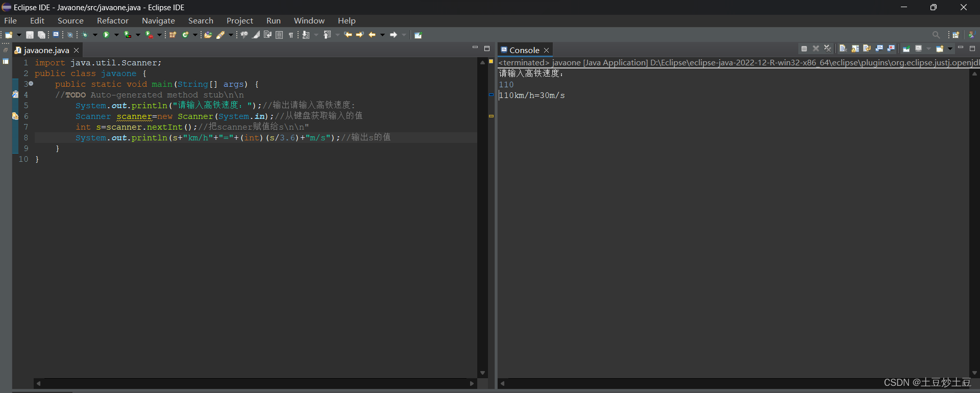Expand the External Tools dropdown

pos(159,35)
